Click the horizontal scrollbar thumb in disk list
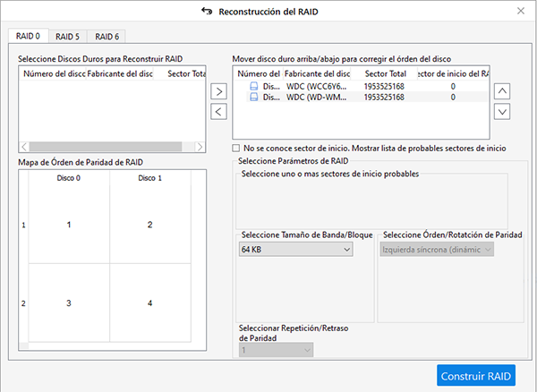Viewport: 537px width, 392px height. (106, 147)
